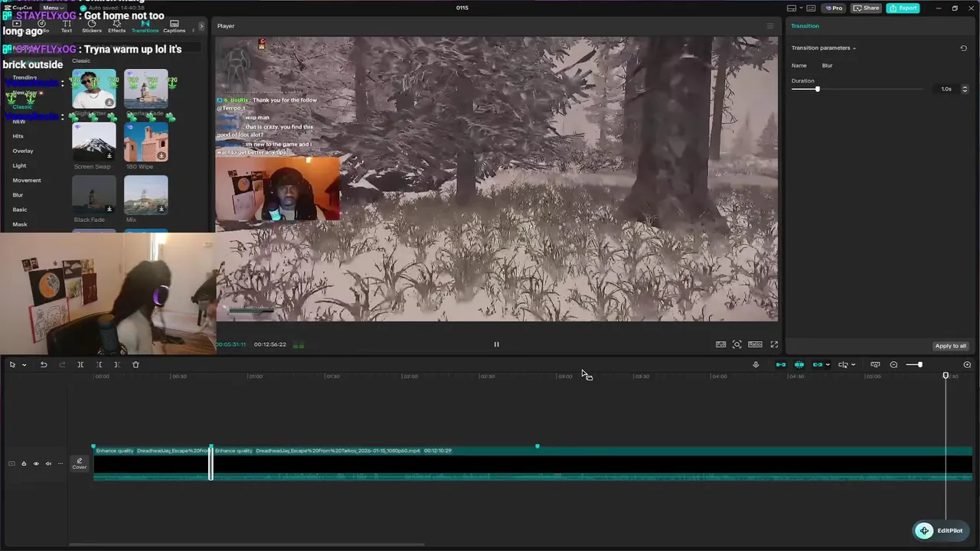Image resolution: width=980 pixels, height=551 pixels.
Task: Hide the main video track
Action: click(36, 464)
